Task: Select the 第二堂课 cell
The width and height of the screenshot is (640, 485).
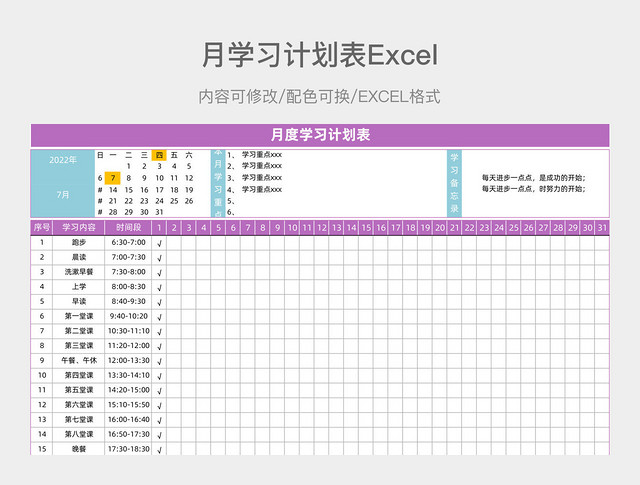Action: [x=79, y=331]
